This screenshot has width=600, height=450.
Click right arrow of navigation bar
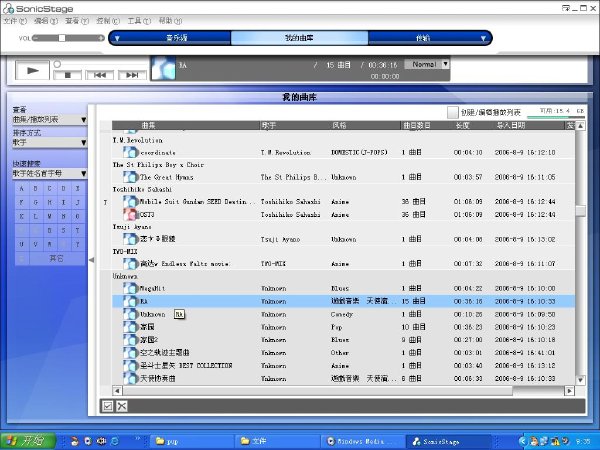tap(483, 38)
